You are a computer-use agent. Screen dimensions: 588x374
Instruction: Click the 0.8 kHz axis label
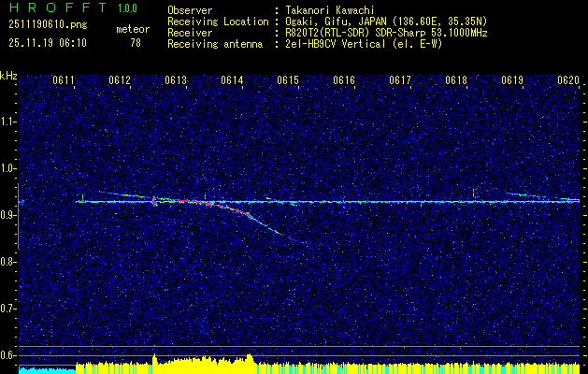(8, 262)
